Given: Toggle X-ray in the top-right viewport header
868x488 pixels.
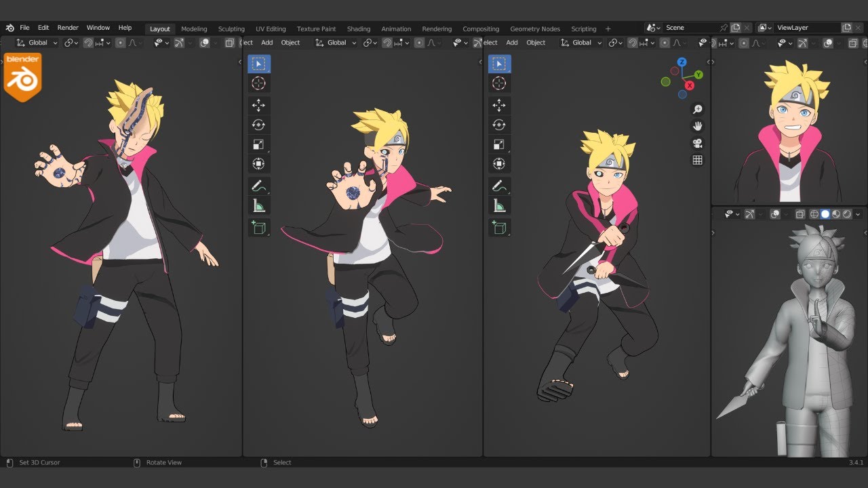Looking at the screenshot, I should (853, 43).
